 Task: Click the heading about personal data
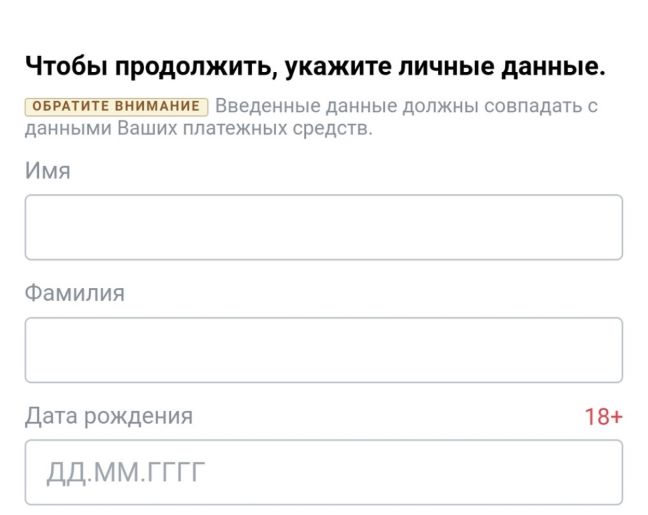(x=315, y=68)
